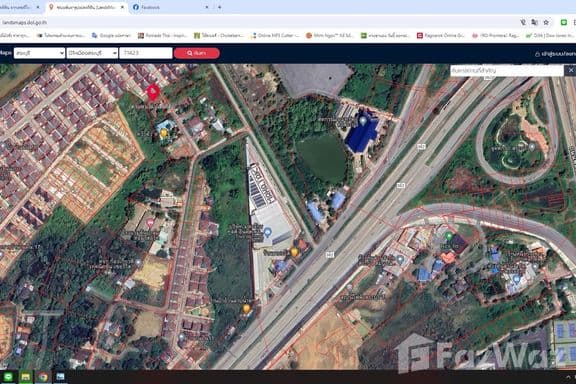
Task: Select the LandsMaps tab
Action: [x=87, y=7]
